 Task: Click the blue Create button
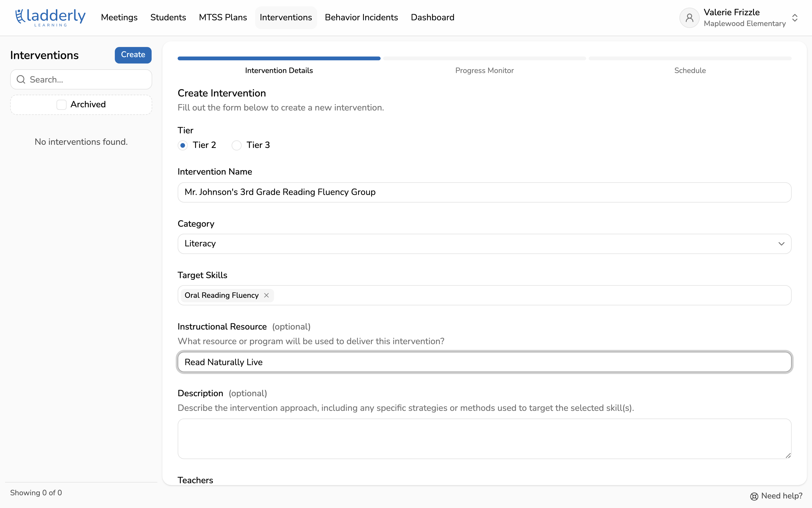[133, 55]
